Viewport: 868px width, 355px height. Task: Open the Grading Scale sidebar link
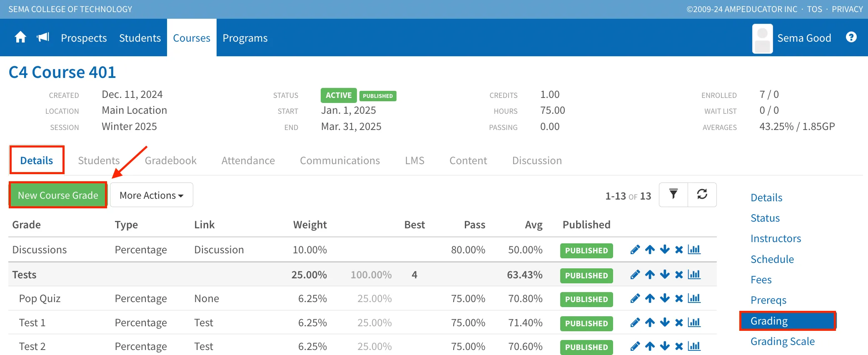(783, 341)
